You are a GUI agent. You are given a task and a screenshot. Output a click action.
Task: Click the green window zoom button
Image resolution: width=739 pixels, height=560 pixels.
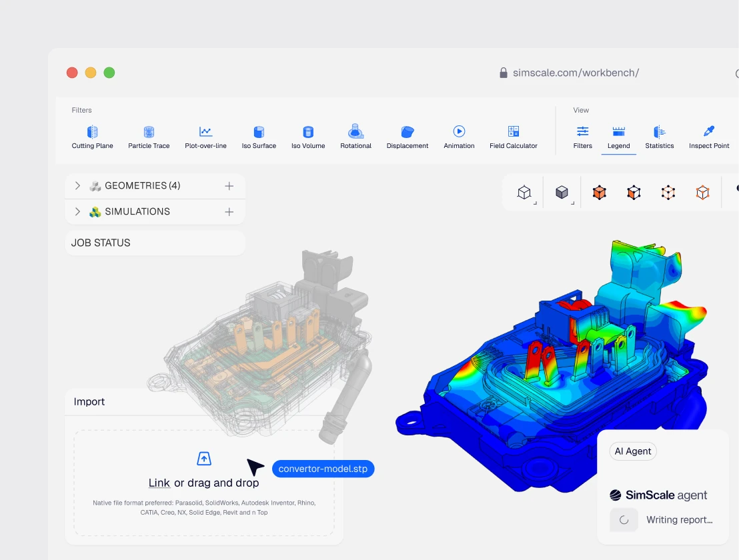[x=109, y=73]
